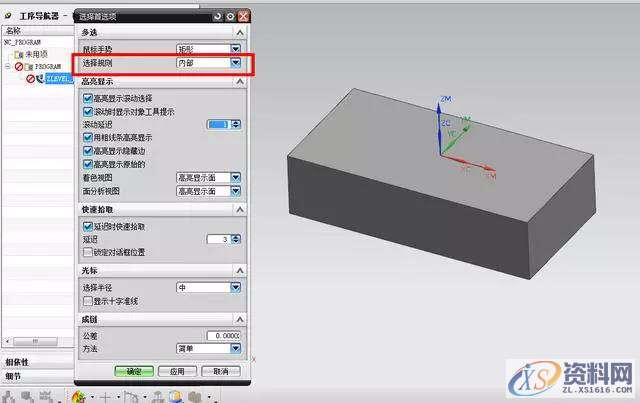Open dialog options gear icon
This screenshot has height=403, width=640.
(x=231, y=16)
